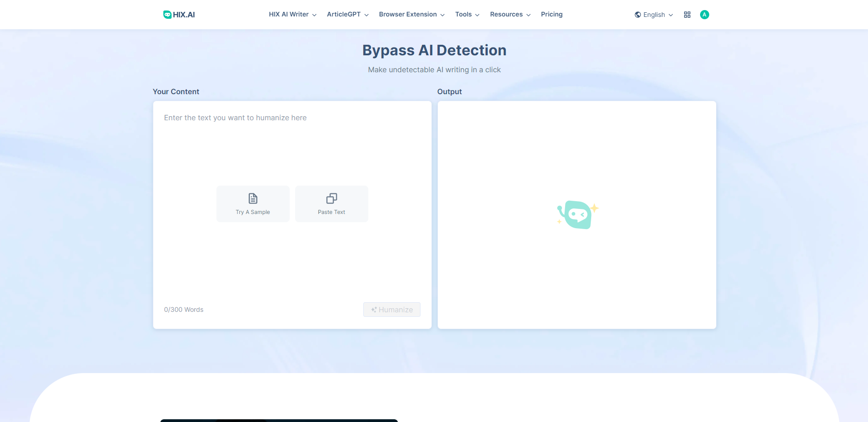Expand the HIX AI Writer dropdown
Image resolution: width=868 pixels, height=422 pixels.
click(x=292, y=15)
